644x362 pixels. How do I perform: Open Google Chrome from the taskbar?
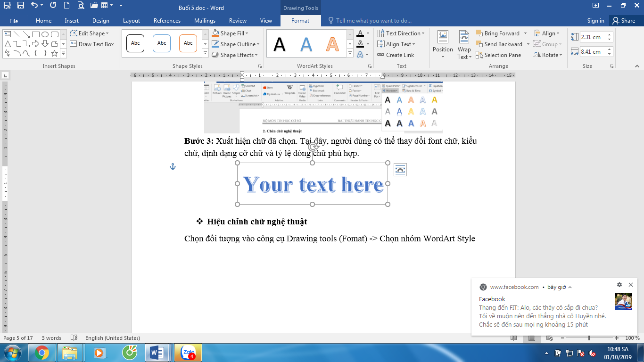(42, 353)
